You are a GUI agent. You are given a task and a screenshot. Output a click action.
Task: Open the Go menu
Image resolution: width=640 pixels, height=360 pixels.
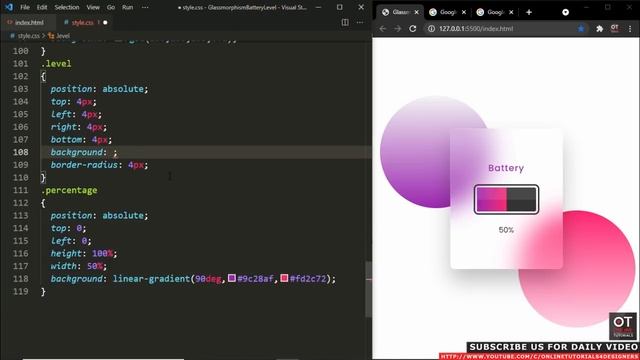pyautogui.click(x=111, y=7)
